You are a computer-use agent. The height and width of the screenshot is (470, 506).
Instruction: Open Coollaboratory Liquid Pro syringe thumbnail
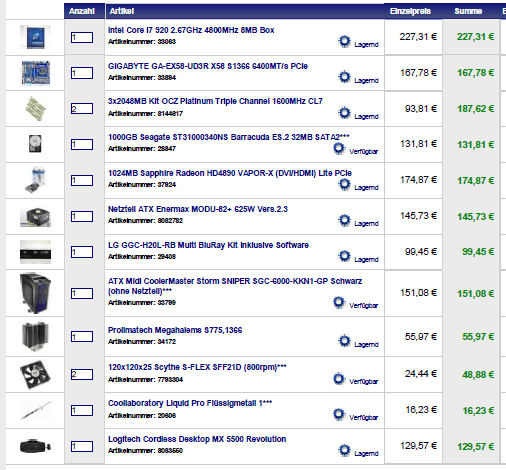point(35,410)
